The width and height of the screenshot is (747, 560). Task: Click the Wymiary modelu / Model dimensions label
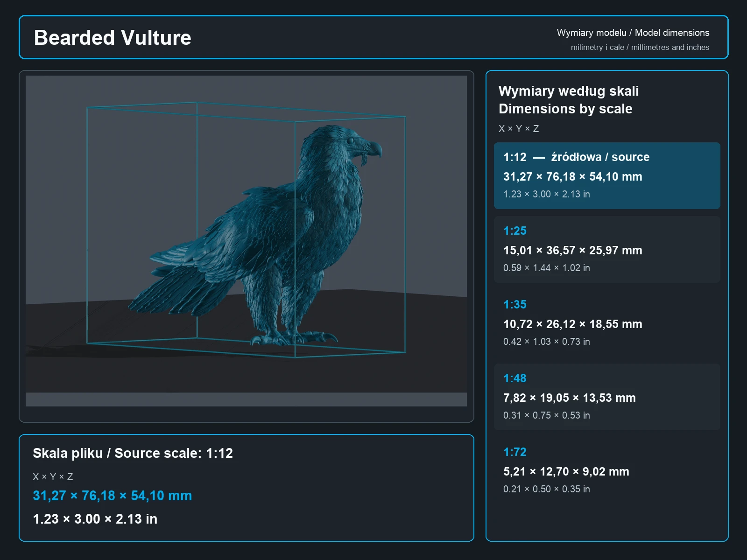(633, 33)
